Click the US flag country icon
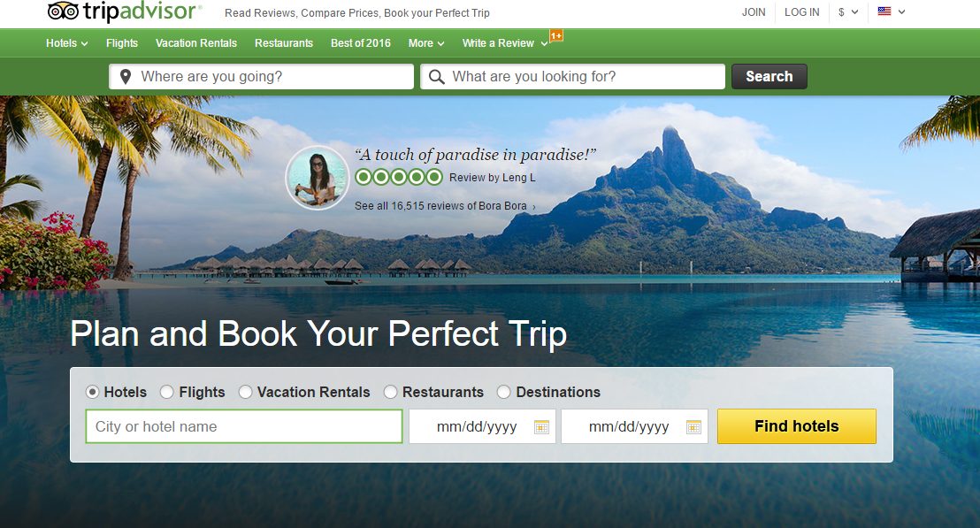This screenshot has width=980, height=528. click(x=884, y=11)
